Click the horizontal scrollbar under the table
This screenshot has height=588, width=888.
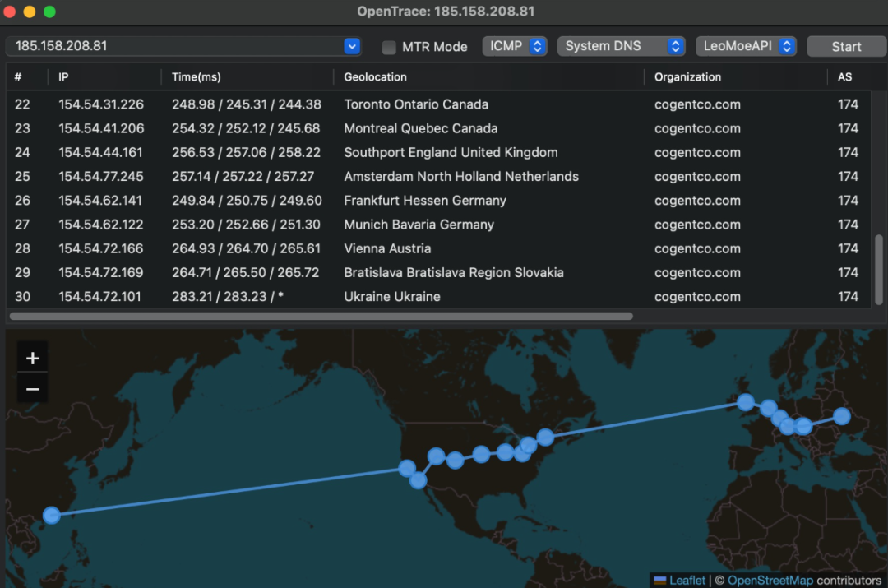click(x=321, y=316)
